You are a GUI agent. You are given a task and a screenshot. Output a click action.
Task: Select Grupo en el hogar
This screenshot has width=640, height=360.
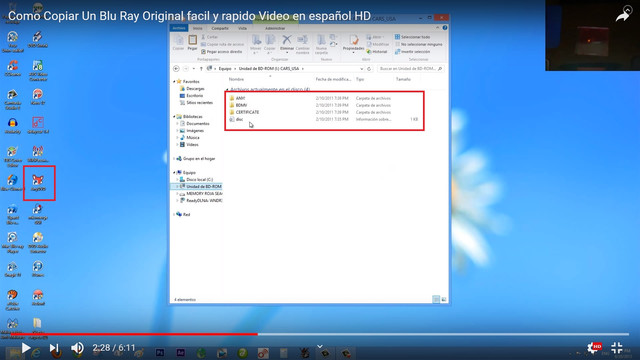(x=199, y=159)
